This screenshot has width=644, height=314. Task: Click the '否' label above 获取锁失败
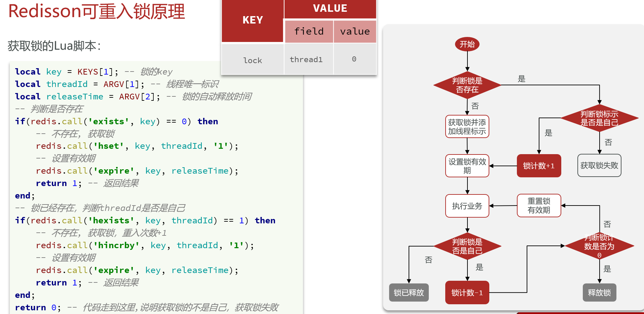[x=608, y=142]
